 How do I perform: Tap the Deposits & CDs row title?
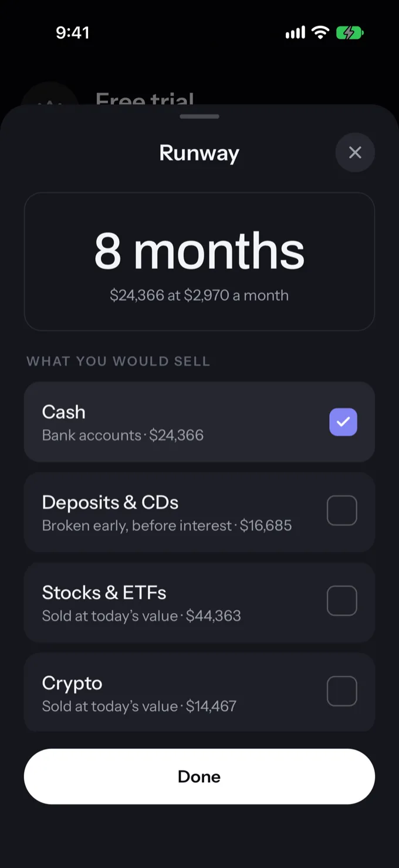[110, 503]
